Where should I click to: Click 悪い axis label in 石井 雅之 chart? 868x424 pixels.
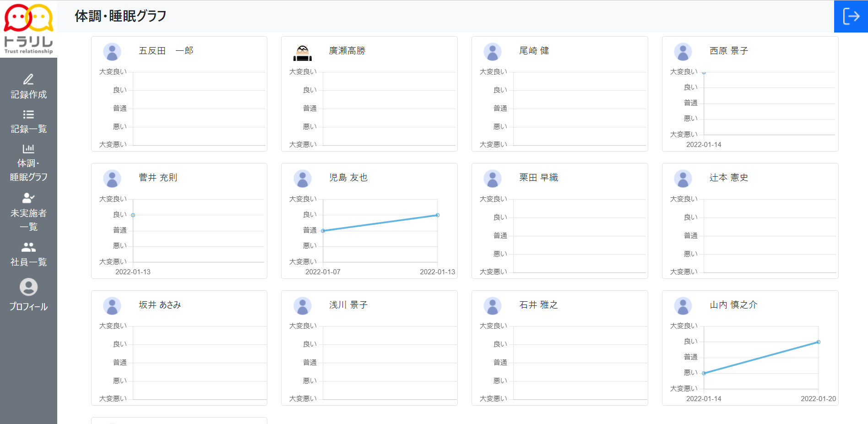(500, 381)
